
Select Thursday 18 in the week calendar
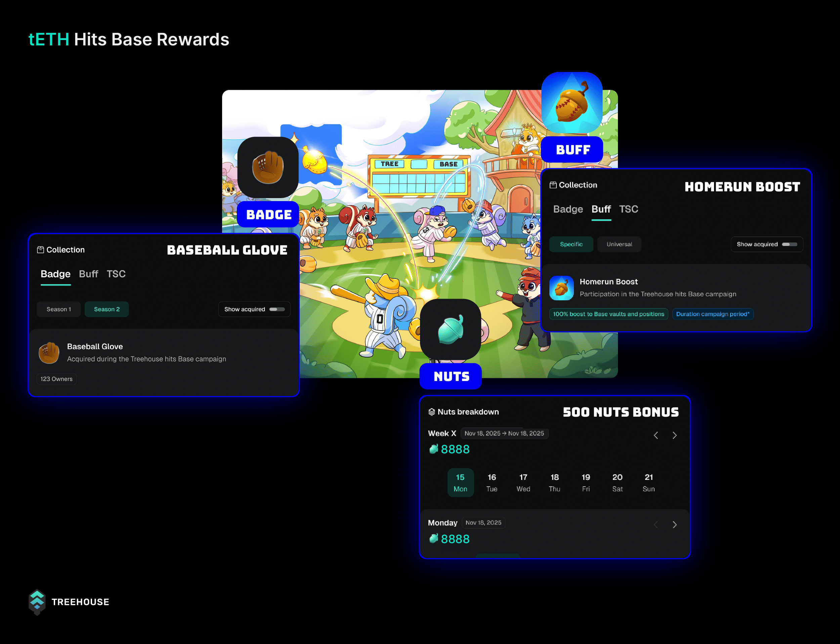554,483
